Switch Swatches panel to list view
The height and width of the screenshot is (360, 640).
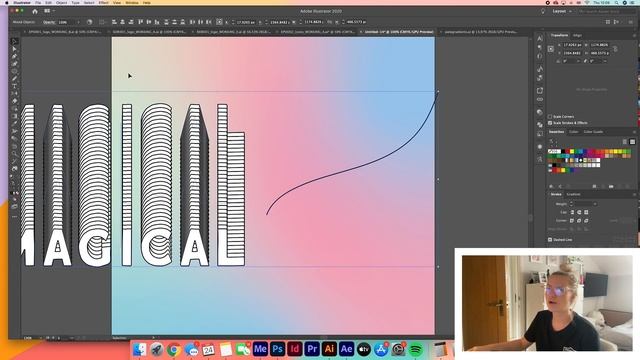(624, 142)
